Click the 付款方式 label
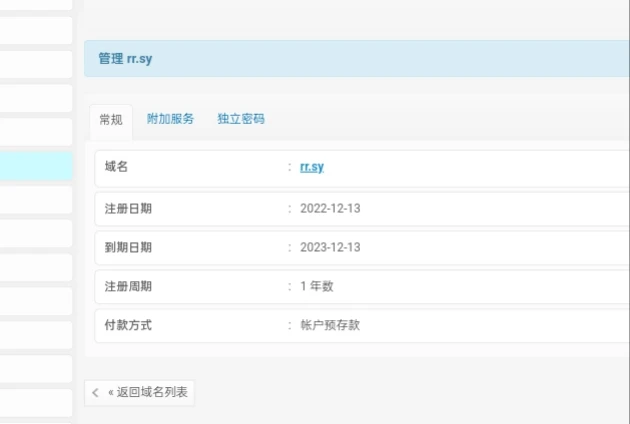This screenshot has height=424, width=630. pyautogui.click(x=129, y=325)
